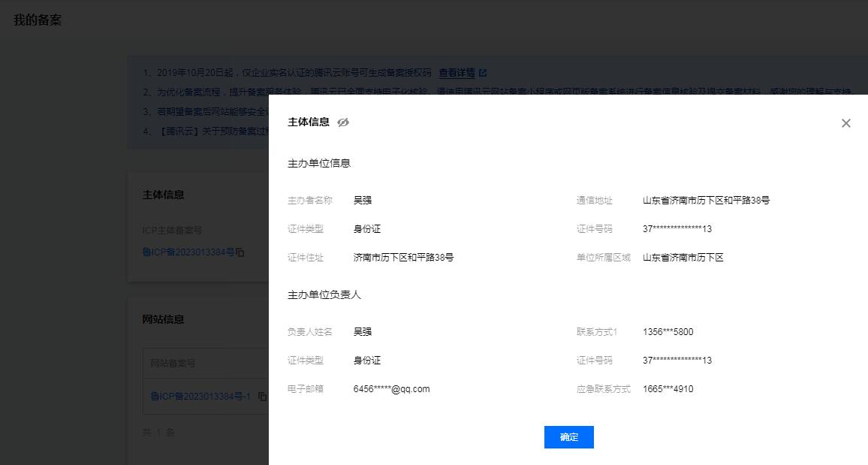The height and width of the screenshot is (465, 868).
Task: Click the 网站信息 card heading in background
Action: pos(163,319)
